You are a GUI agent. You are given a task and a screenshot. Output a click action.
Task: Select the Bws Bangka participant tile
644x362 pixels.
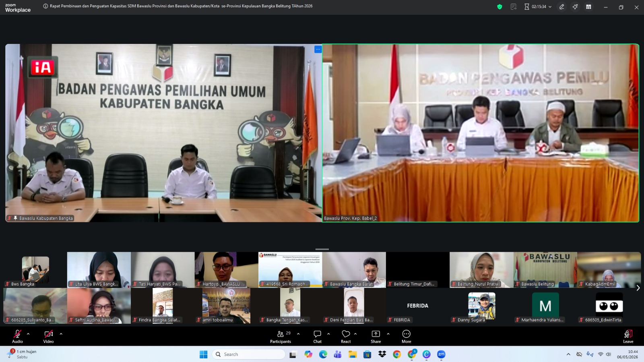point(35,270)
